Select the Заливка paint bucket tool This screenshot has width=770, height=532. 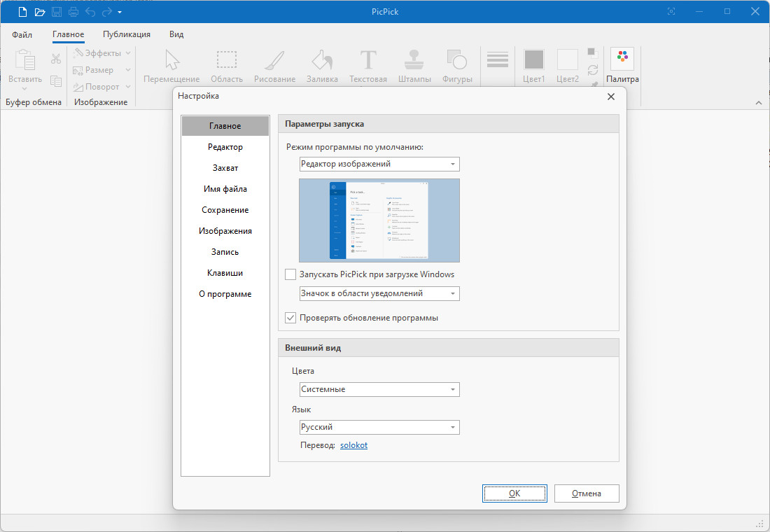(x=322, y=65)
